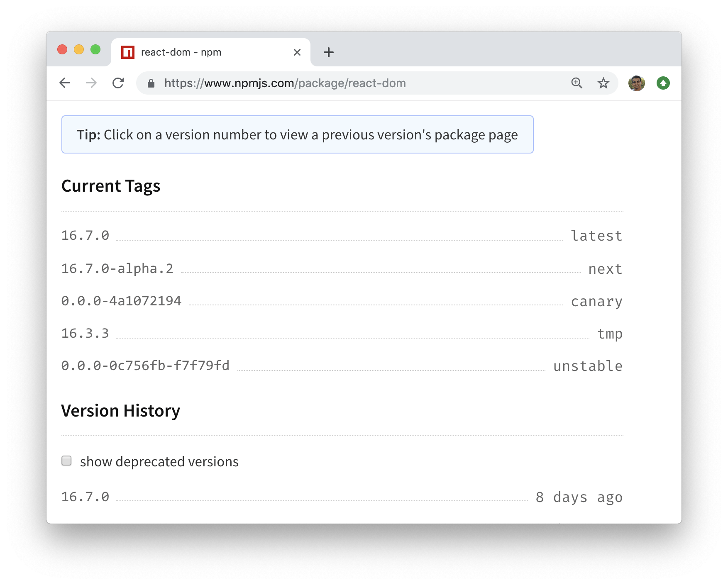Click the lock icon in address bar
The height and width of the screenshot is (585, 728).
click(151, 83)
